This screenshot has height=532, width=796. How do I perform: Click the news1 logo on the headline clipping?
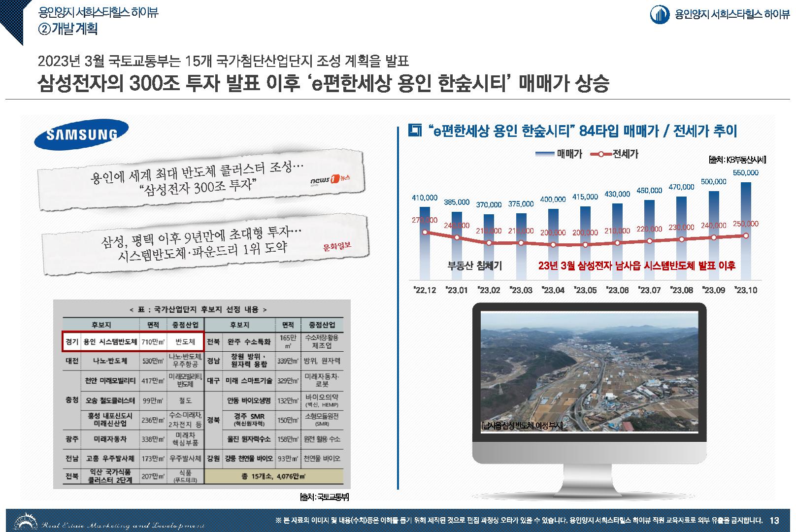(x=330, y=181)
